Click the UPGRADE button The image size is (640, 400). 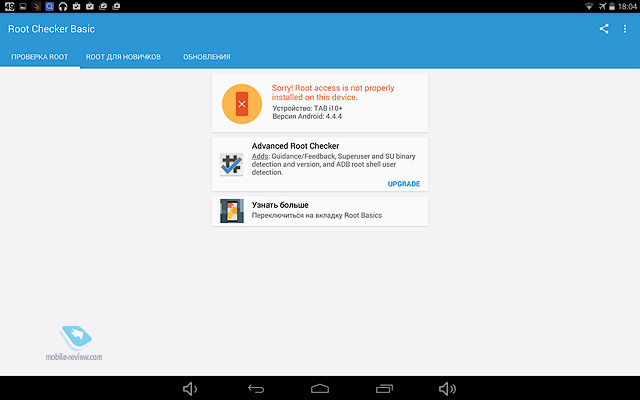tap(403, 184)
